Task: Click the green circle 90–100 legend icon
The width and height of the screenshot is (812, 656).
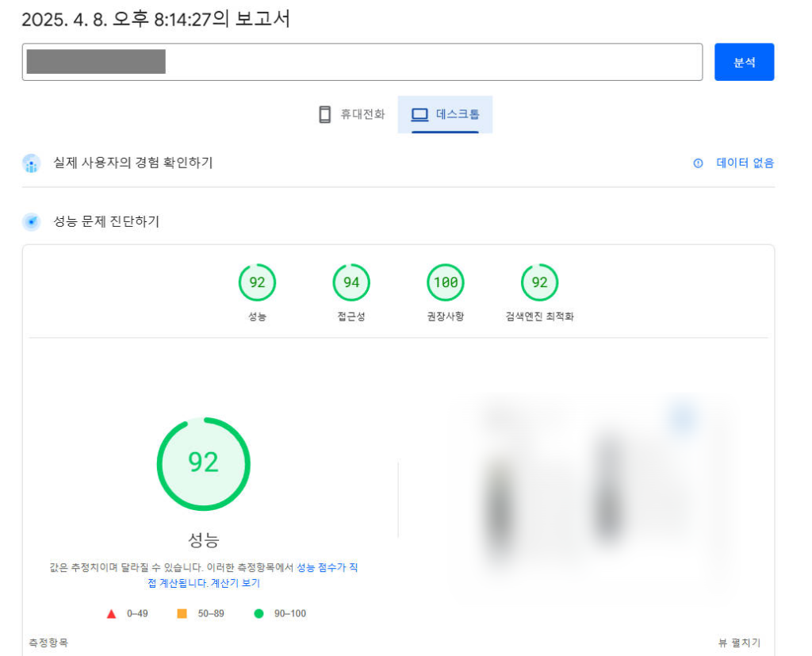Action: click(x=259, y=613)
